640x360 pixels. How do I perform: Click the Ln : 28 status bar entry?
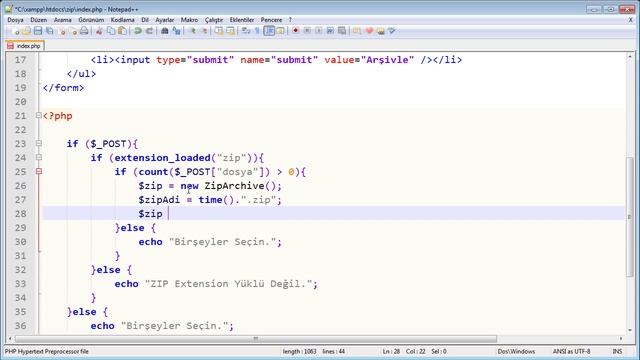(391, 351)
